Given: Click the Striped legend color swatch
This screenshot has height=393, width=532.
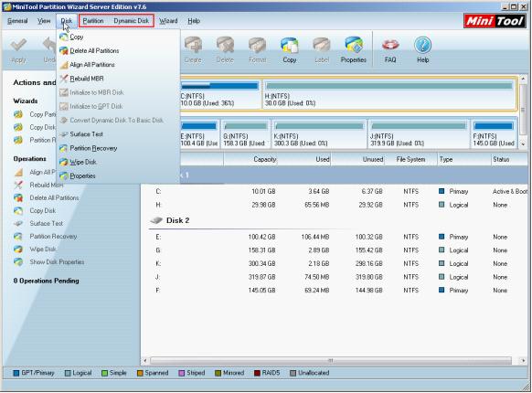Looking at the screenshot, I should [x=182, y=373].
